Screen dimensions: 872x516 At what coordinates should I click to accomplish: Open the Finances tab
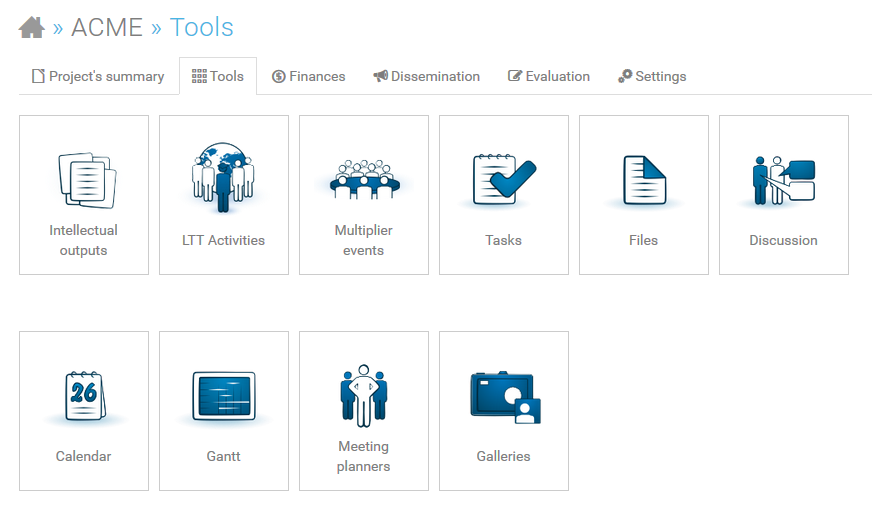[x=309, y=76]
